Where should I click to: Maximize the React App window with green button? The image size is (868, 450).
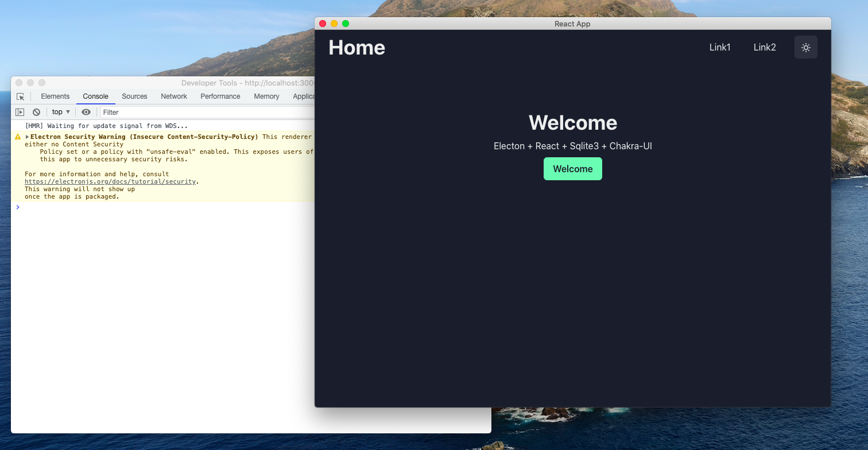(x=346, y=24)
